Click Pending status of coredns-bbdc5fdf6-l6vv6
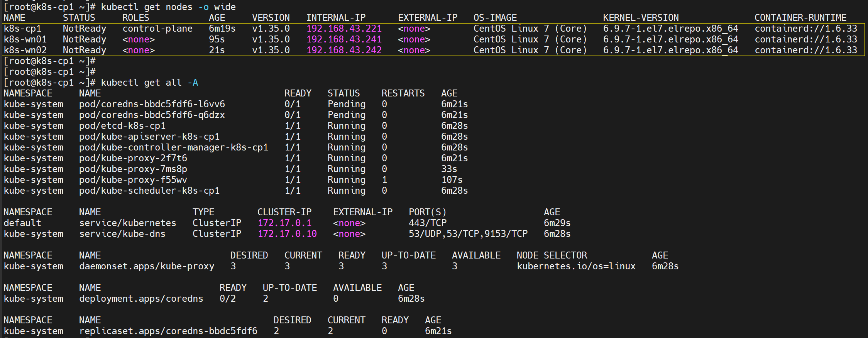 pyautogui.click(x=347, y=104)
